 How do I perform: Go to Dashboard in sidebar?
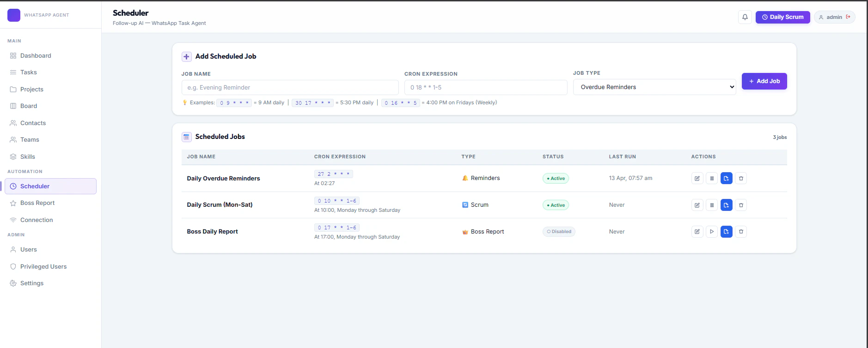coord(50,56)
